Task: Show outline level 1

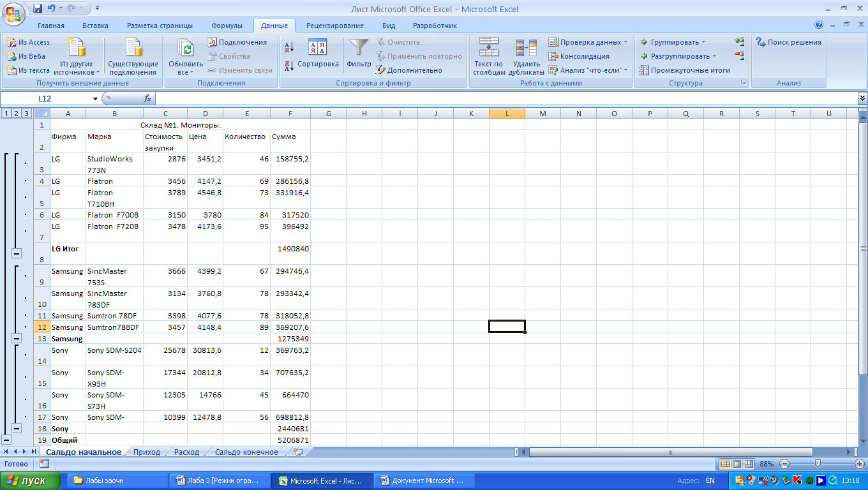Action: pyautogui.click(x=6, y=114)
